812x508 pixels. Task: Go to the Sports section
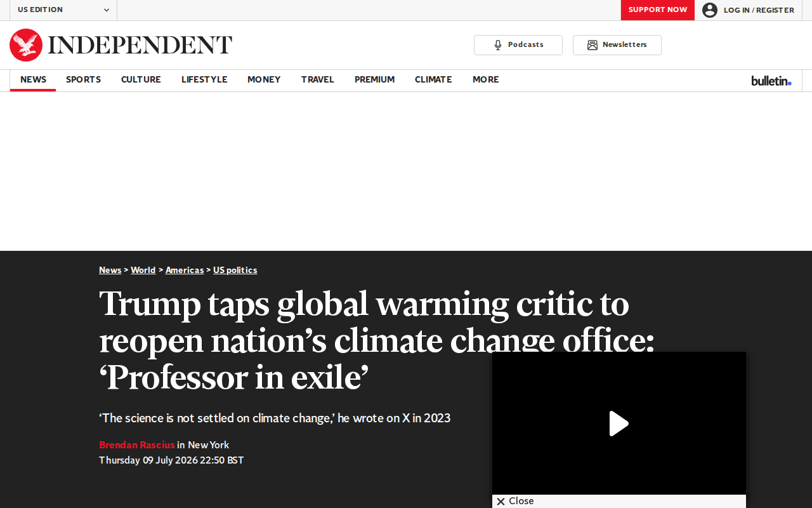[84, 80]
